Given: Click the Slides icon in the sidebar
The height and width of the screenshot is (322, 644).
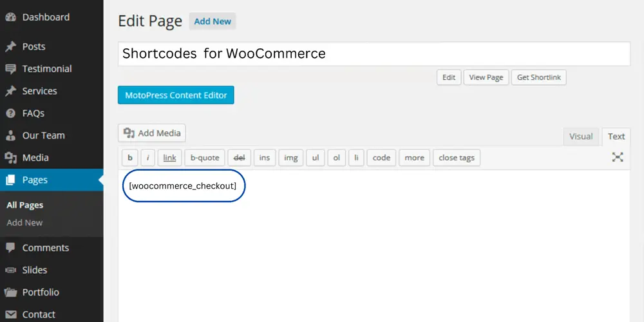Looking at the screenshot, I should tap(10, 270).
